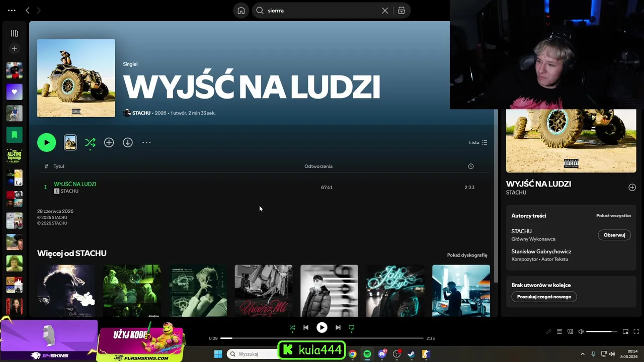Open Pokaż dyskografię link
Image resolution: width=644 pixels, height=362 pixels.
pos(467,255)
